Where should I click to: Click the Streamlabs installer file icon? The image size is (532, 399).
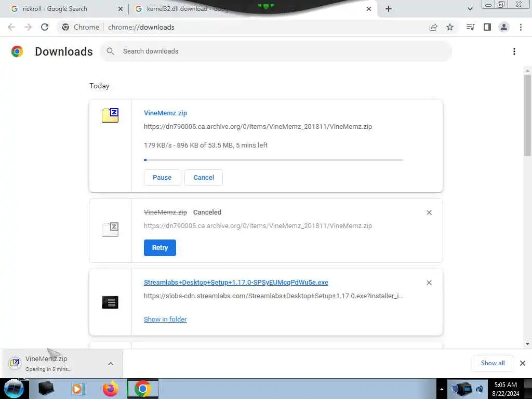pos(110,302)
